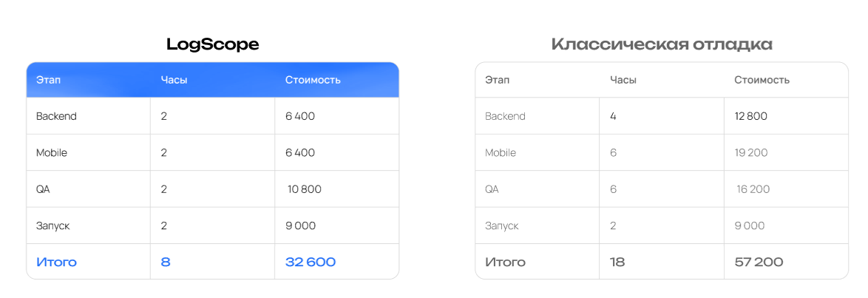Click the 12 800 cost cell
This screenshot has width=868, height=298.
(x=751, y=116)
